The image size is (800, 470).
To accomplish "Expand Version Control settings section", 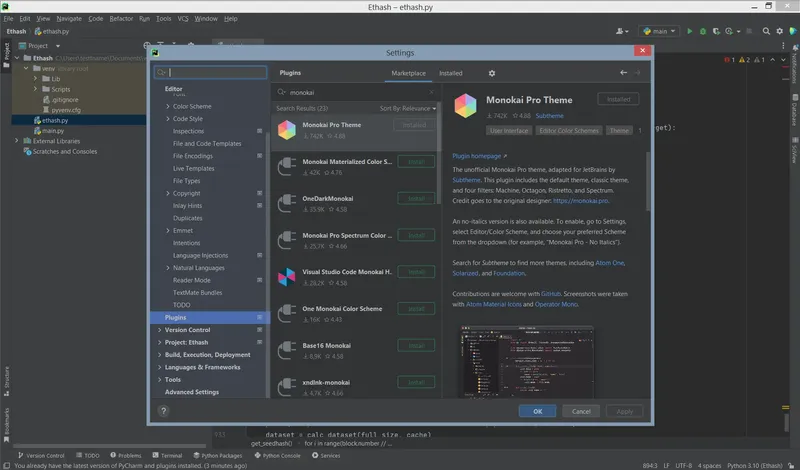I will [160, 330].
